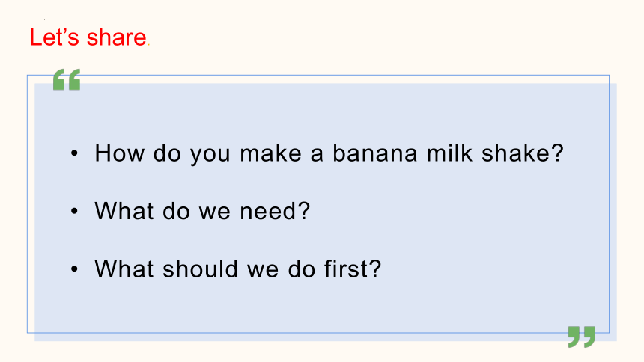Select the bullet dot before 'What should we'
644x362 pixels.
coord(74,269)
